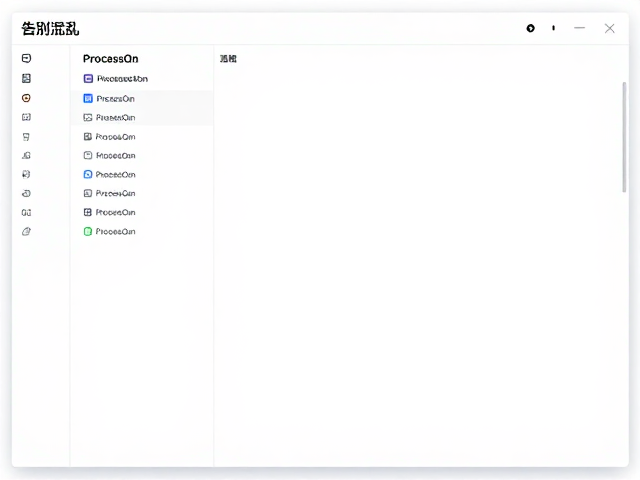Click the black circular icon in title bar
Viewport: 640px width, 480px height.
[x=531, y=28]
